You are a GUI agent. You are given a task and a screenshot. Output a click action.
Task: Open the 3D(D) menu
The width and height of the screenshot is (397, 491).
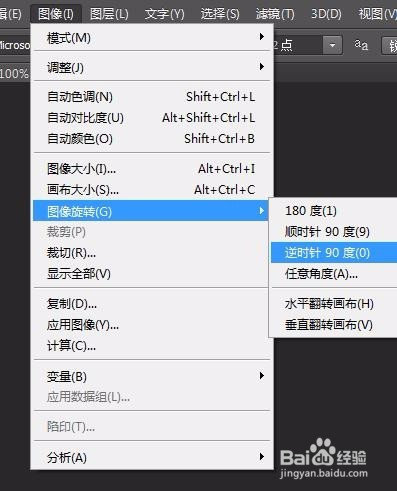(x=326, y=14)
